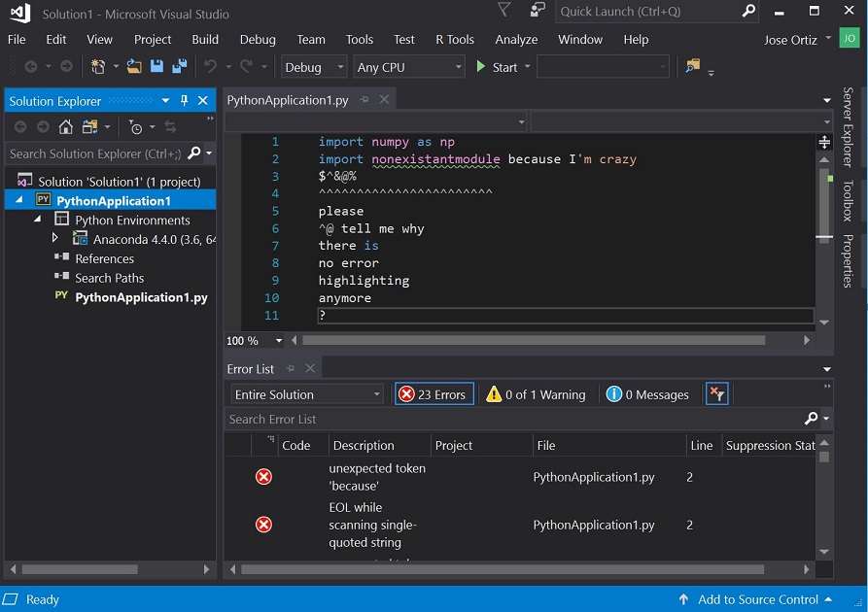Image resolution: width=868 pixels, height=612 pixels.
Task: Click in the Search Error List field
Action: pyautogui.click(x=515, y=419)
